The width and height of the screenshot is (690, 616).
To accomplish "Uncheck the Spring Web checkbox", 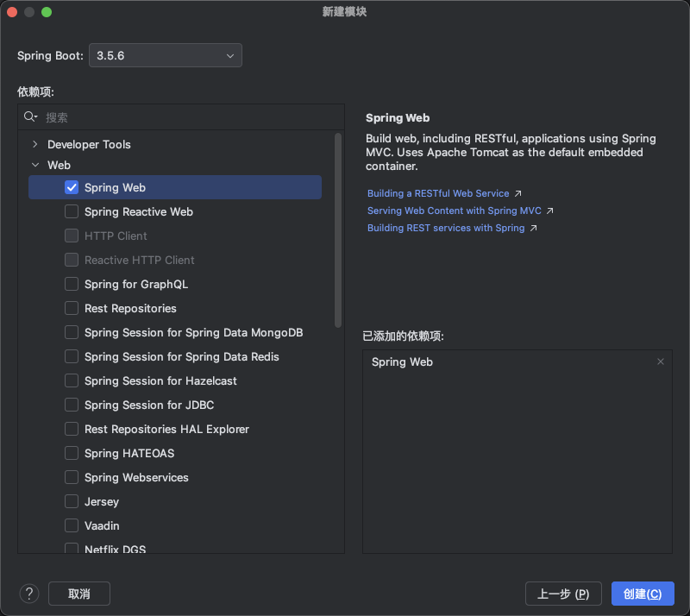I will [x=72, y=187].
